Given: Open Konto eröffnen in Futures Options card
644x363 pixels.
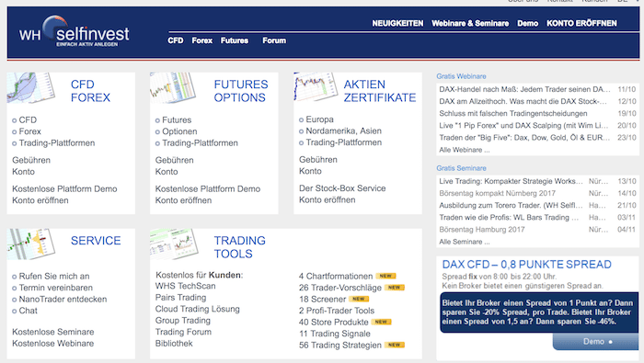Looking at the screenshot, I should 183,200.
